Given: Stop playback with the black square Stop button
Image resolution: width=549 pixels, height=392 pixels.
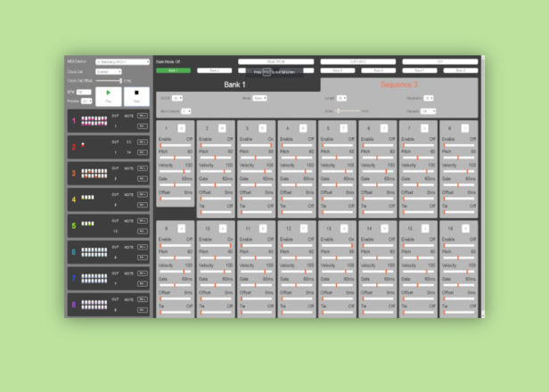Looking at the screenshot, I should click(x=136, y=96).
